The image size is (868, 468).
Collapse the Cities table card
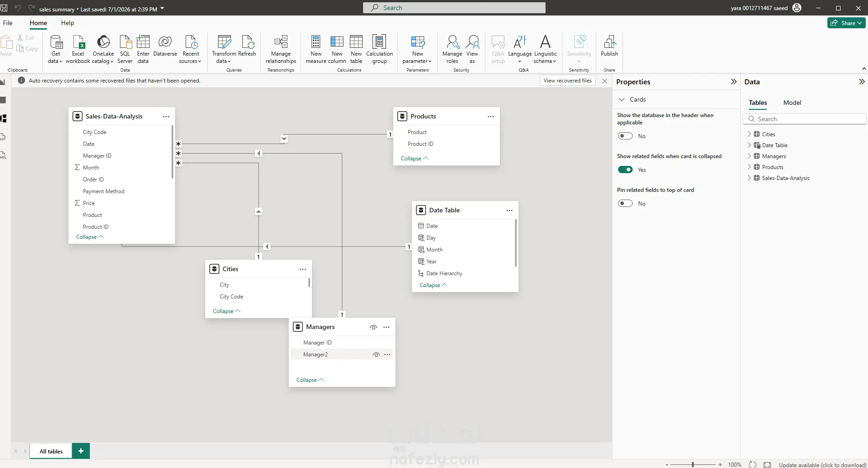pyautogui.click(x=227, y=311)
